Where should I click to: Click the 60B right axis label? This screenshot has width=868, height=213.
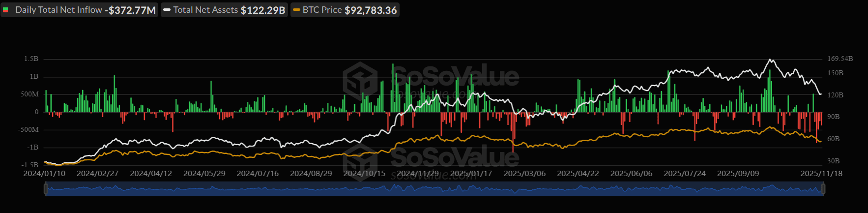[833, 139]
